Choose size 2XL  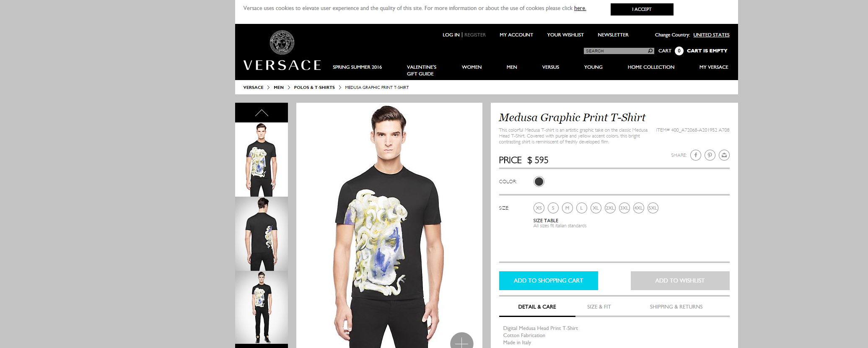point(610,208)
